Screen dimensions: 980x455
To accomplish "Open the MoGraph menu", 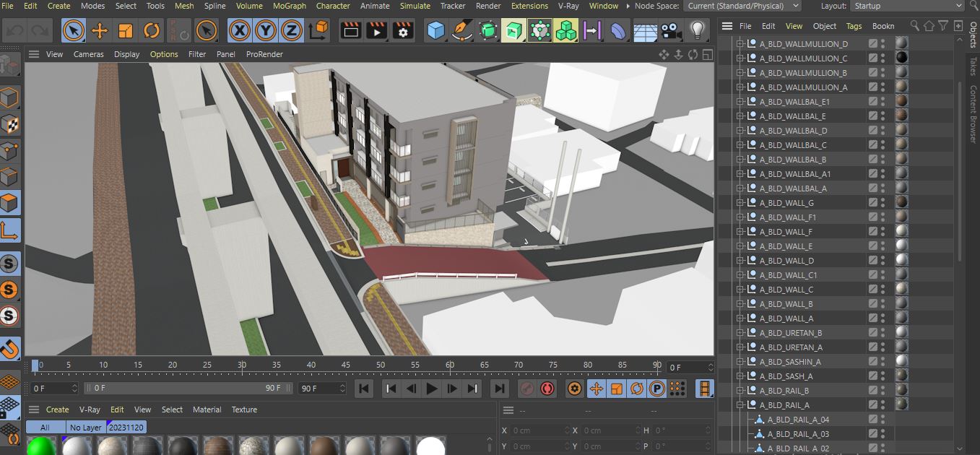I will (288, 6).
